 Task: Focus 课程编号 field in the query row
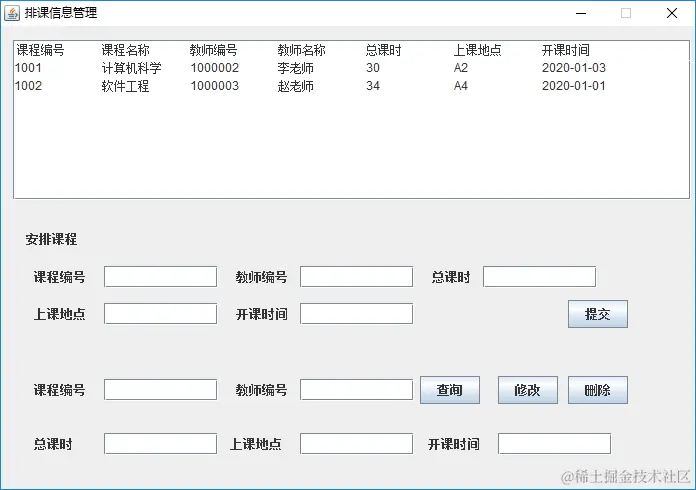pyautogui.click(x=161, y=390)
